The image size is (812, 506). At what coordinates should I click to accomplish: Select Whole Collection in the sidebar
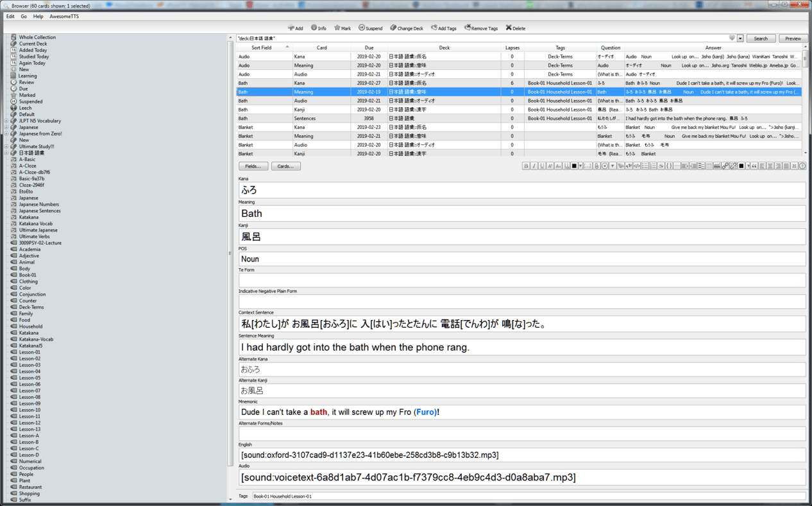coord(37,37)
